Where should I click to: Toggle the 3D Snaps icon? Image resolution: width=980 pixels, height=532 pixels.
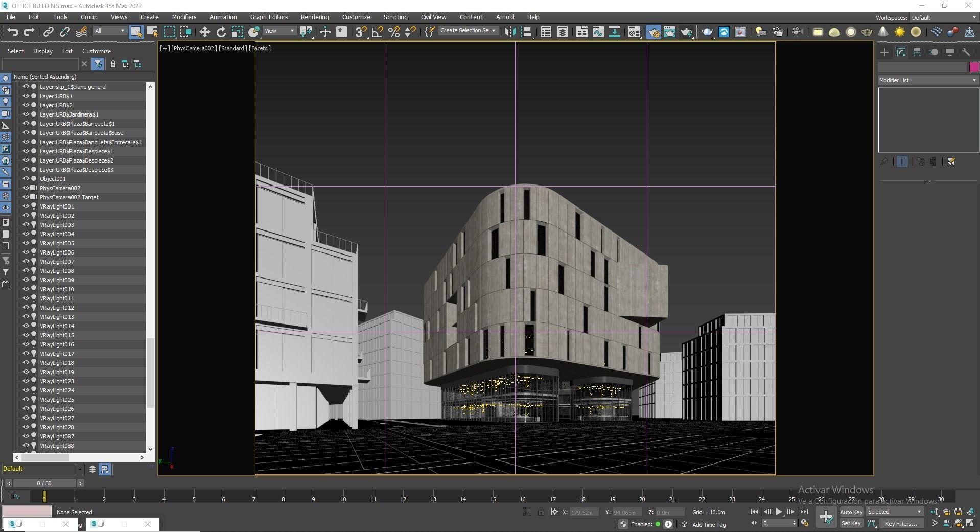361,32
